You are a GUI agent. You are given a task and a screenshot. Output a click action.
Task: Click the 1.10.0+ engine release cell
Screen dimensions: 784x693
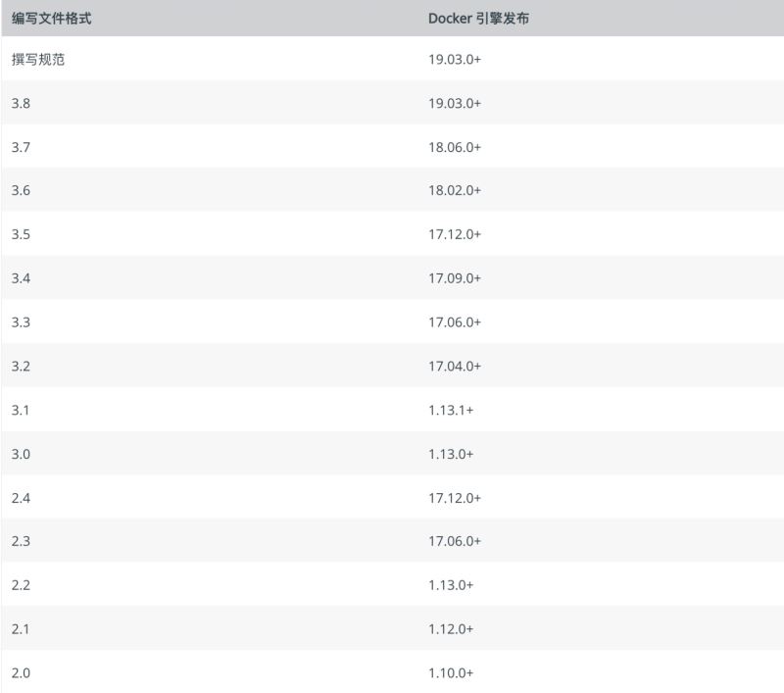pos(451,672)
